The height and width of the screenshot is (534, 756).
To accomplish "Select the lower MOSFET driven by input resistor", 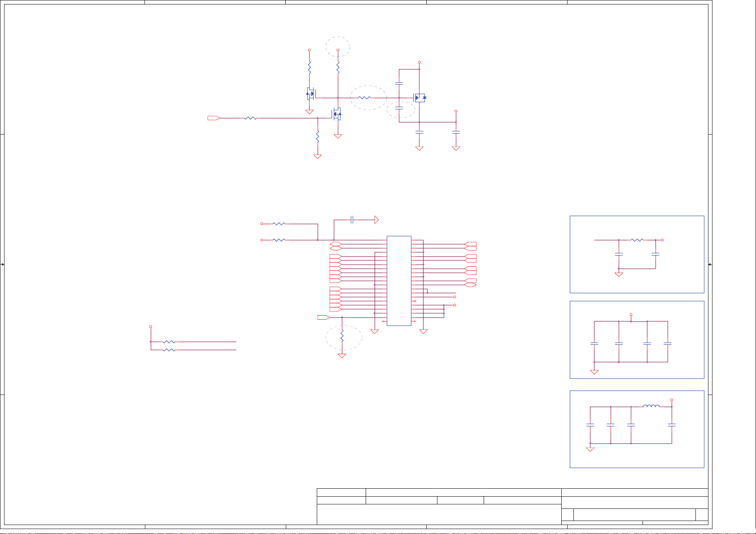I will tap(337, 114).
